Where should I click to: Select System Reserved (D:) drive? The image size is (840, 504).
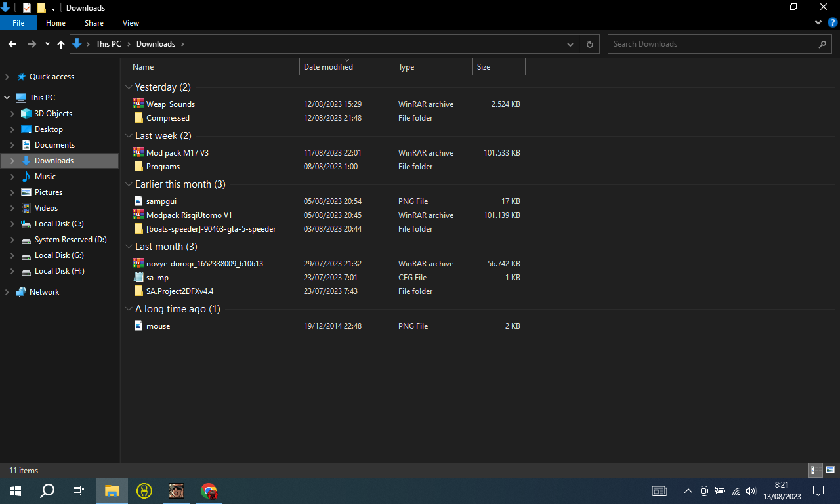70,240
